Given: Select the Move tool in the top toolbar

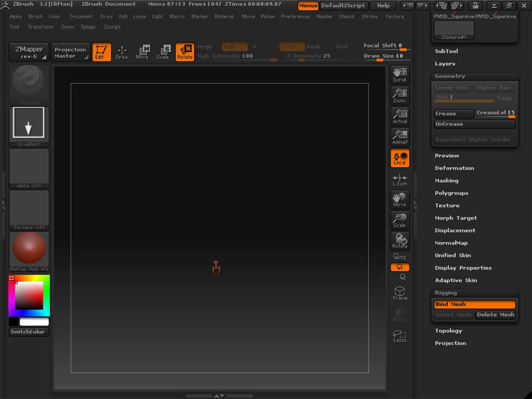Looking at the screenshot, I should pyautogui.click(x=142, y=52).
